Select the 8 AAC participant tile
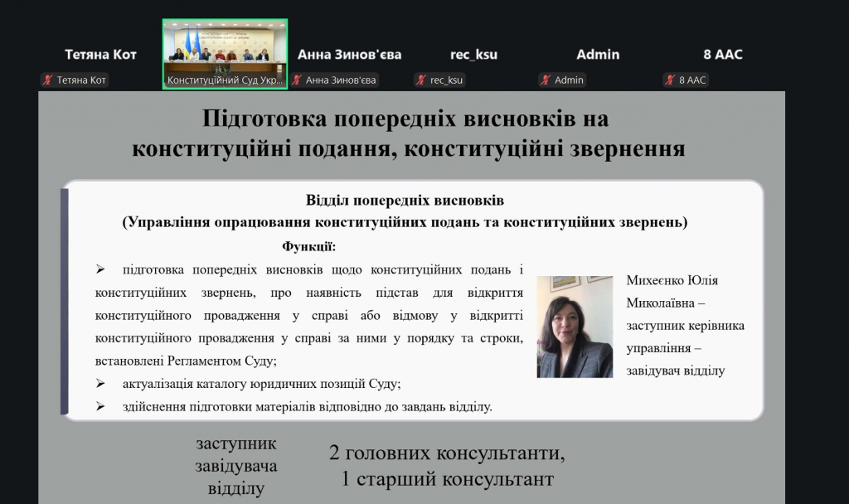The height and width of the screenshot is (504, 849). (722, 55)
